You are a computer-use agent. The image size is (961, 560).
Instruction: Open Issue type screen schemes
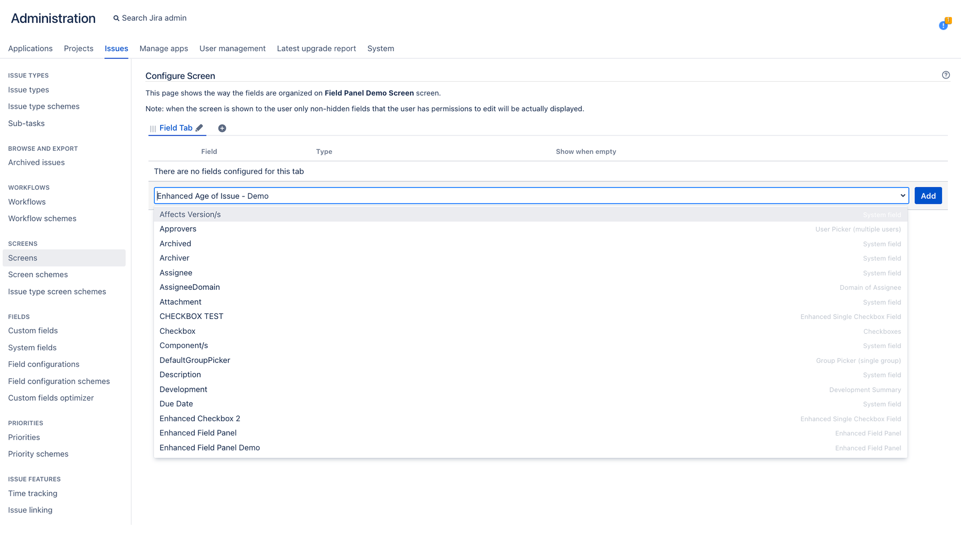coord(57,291)
